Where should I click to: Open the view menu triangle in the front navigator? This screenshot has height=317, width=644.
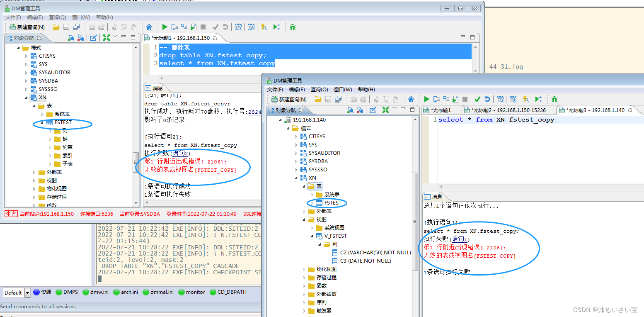(395, 109)
